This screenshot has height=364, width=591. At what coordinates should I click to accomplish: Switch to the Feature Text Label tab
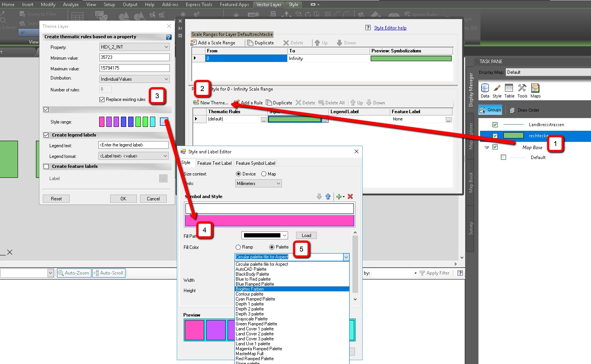(214, 163)
